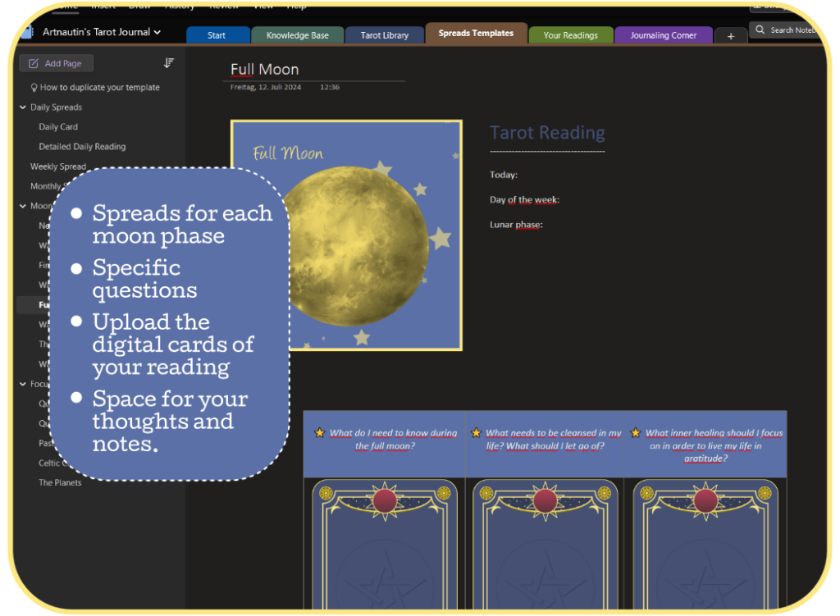Image resolution: width=840 pixels, height=616 pixels.
Task: Collapse the Moon page group chevron
Action: click(x=23, y=206)
